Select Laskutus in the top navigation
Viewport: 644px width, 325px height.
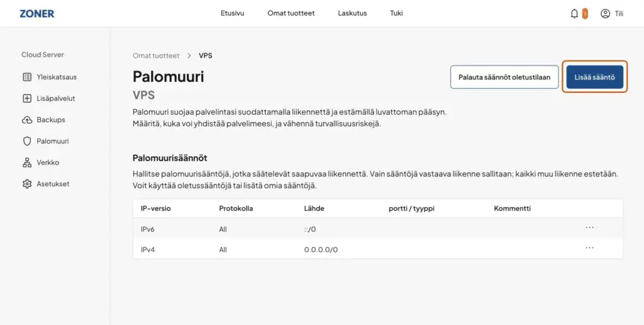[x=352, y=13]
